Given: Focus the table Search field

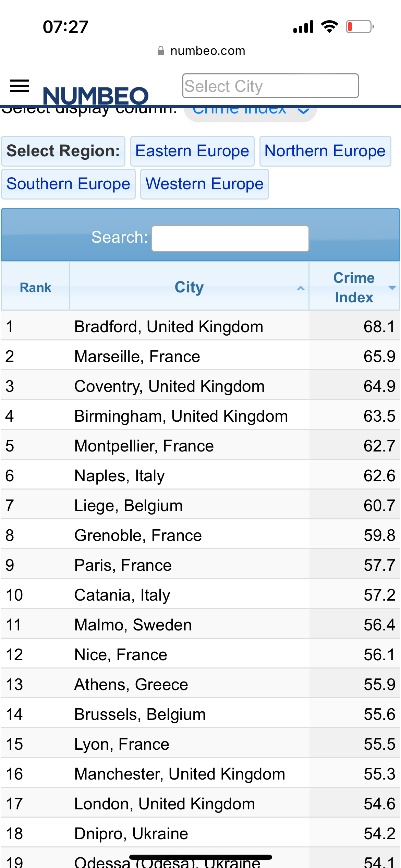Looking at the screenshot, I should pyautogui.click(x=230, y=238).
